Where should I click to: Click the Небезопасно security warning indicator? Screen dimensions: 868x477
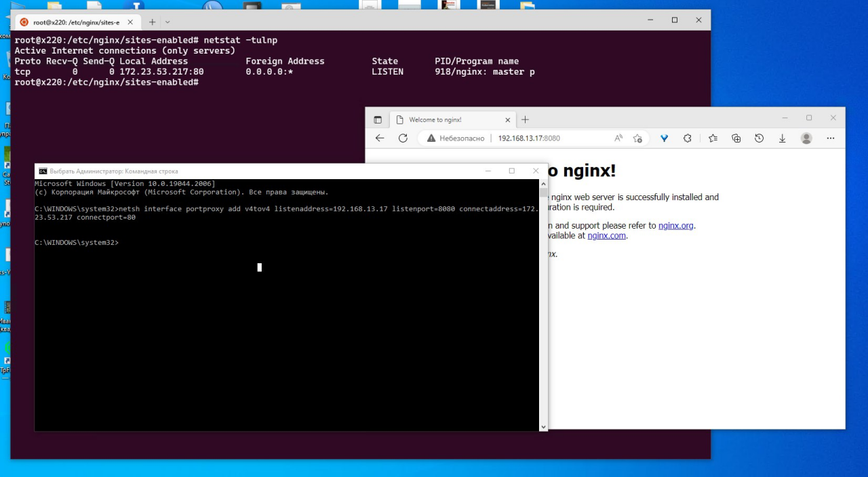click(455, 138)
